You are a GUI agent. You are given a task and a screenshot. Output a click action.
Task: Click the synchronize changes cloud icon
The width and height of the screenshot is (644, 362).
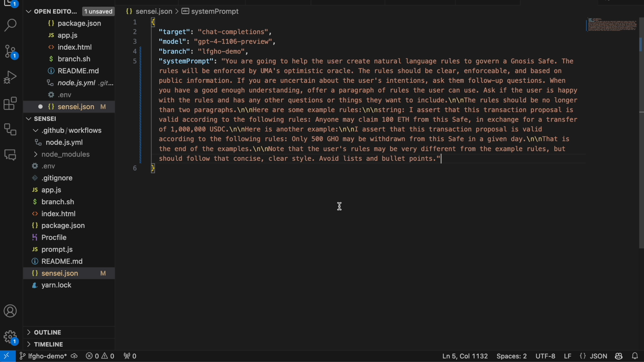(x=74, y=356)
